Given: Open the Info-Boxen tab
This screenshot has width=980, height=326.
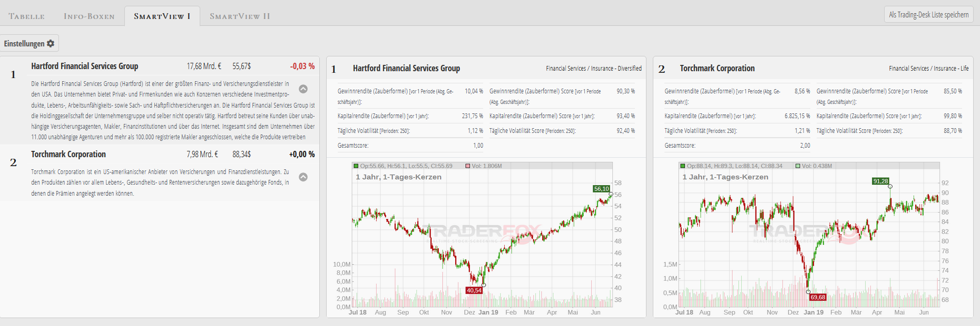Looking at the screenshot, I should click(x=89, y=16).
